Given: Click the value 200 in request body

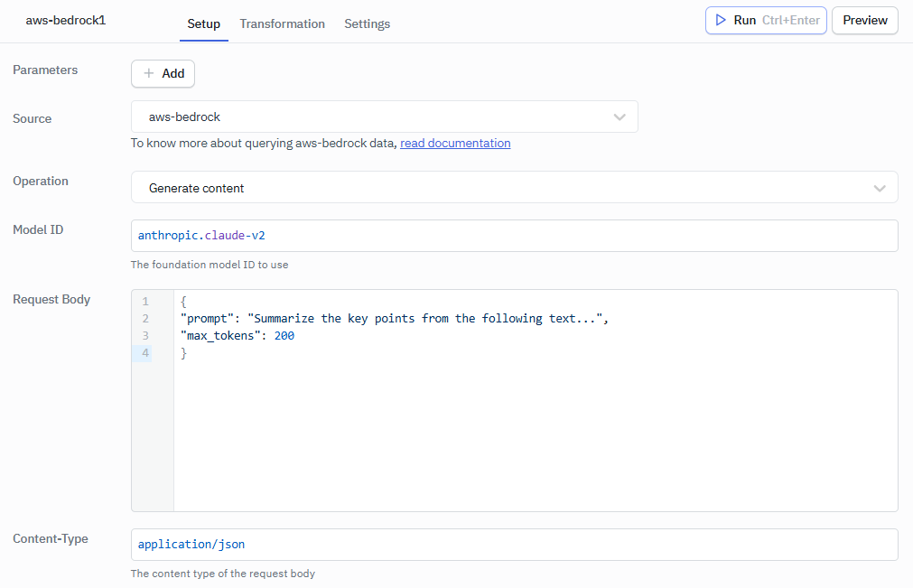Looking at the screenshot, I should [284, 335].
